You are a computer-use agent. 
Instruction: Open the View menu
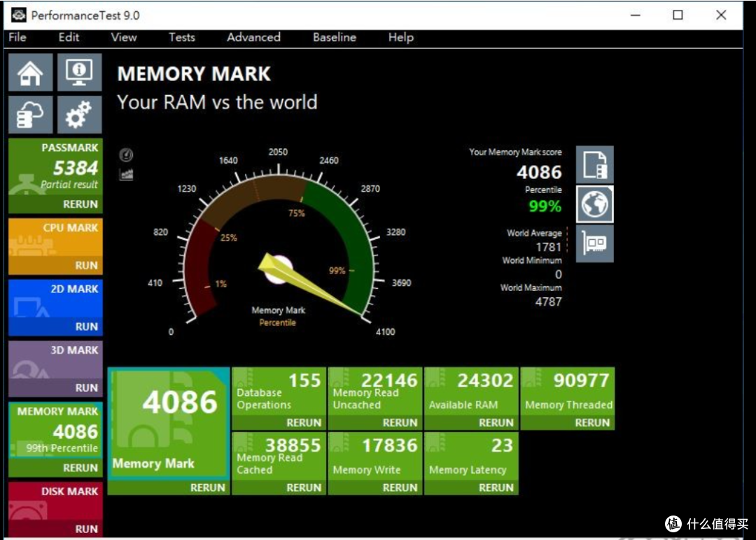tap(123, 37)
